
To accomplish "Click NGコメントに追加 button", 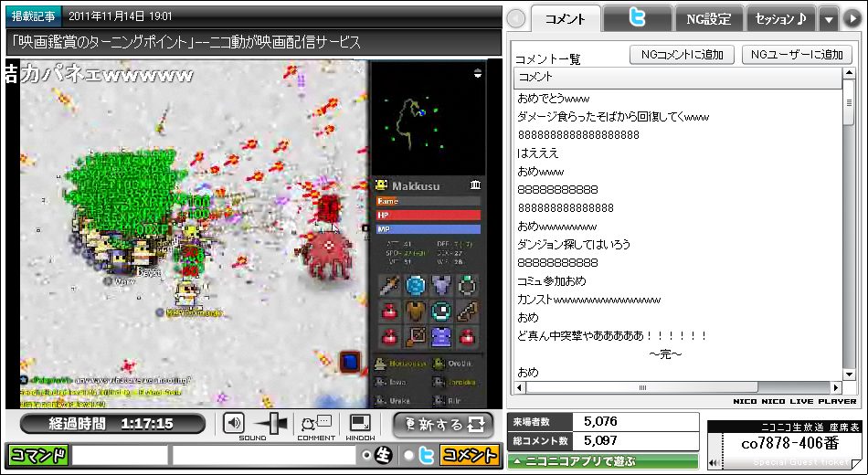I will [682, 54].
